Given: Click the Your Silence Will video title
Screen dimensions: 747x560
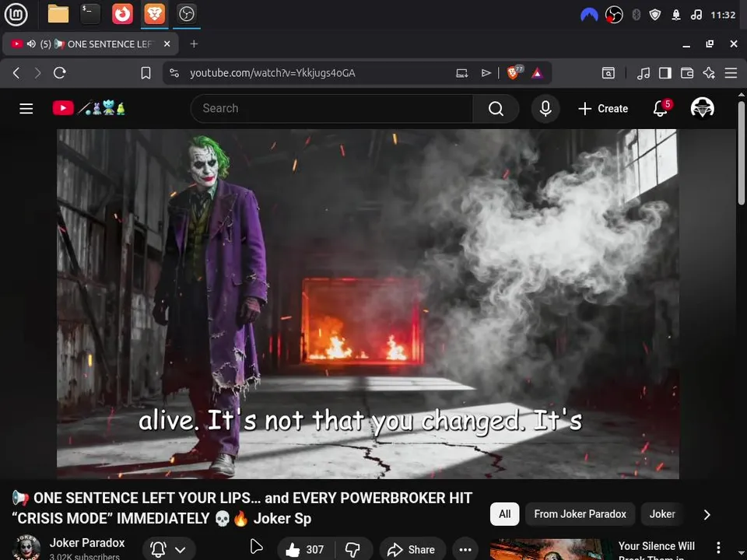Looking at the screenshot, I should point(657,551).
